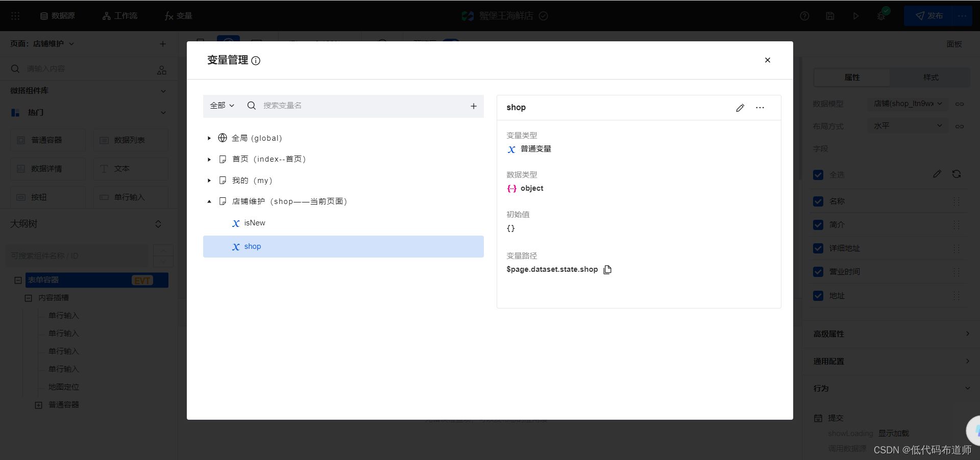
Task: Select the 普通容器 component
Action: 48,140
